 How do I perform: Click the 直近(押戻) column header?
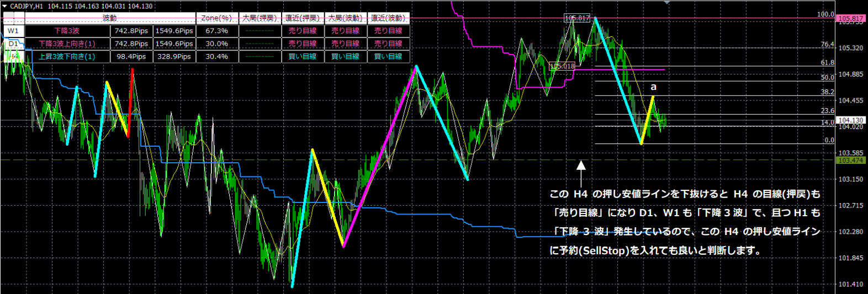click(x=303, y=18)
